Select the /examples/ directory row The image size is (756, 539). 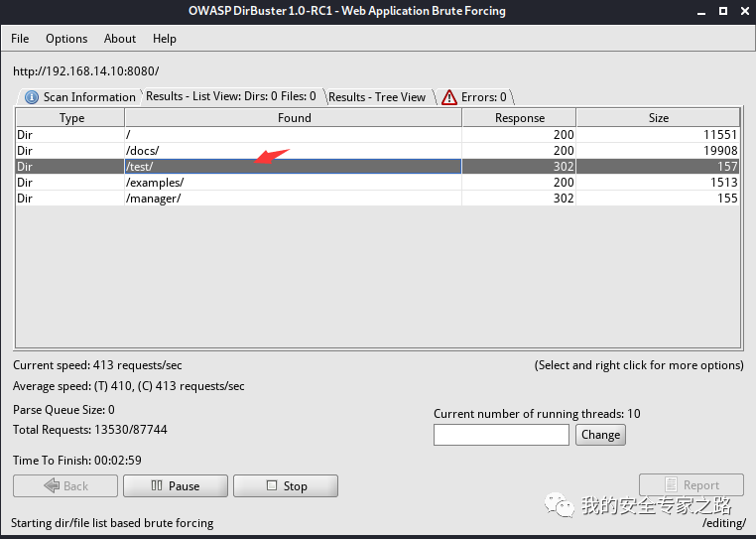point(378,183)
